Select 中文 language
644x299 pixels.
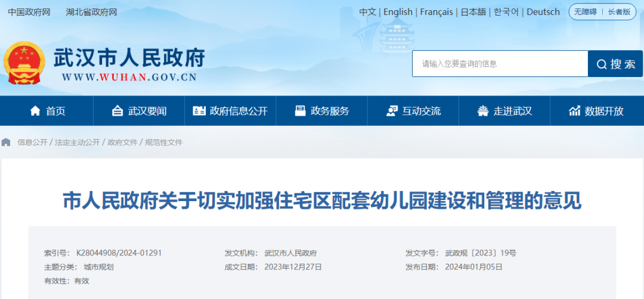(367, 12)
